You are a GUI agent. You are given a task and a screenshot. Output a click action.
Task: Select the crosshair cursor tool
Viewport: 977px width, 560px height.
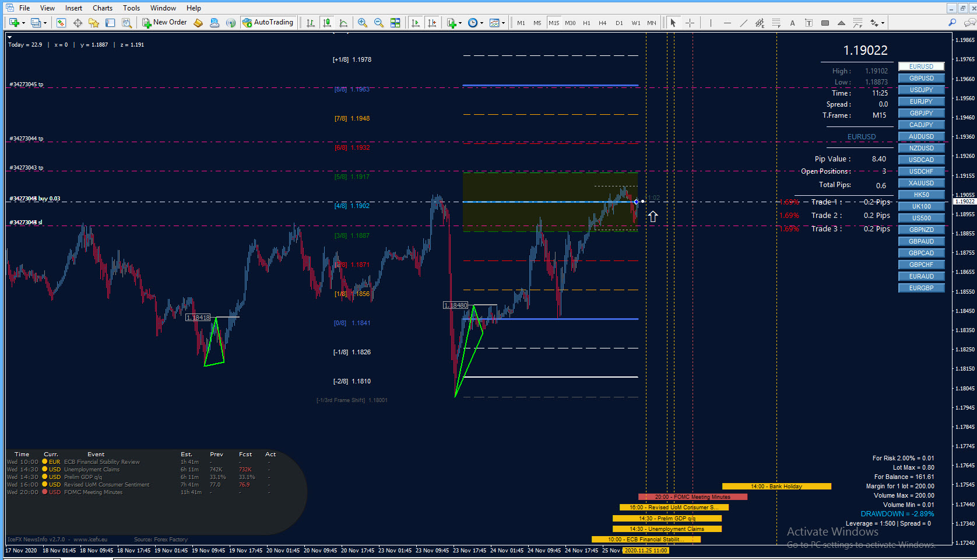(690, 23)
